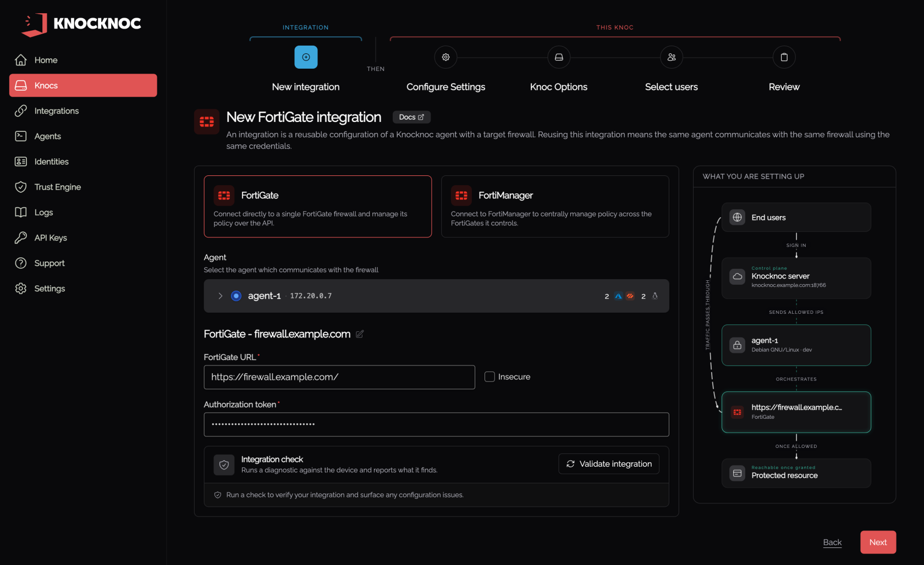Click the API Keys key icon
This screenshot has width=924, height=565.
(21, 237)
